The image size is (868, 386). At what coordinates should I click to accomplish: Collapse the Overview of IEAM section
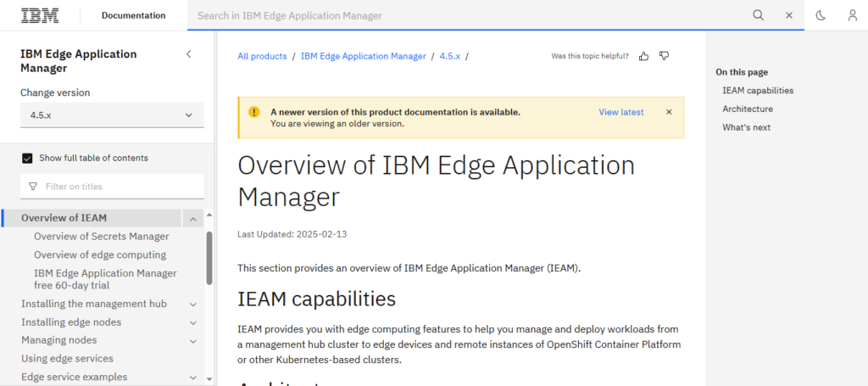point(192,219)
